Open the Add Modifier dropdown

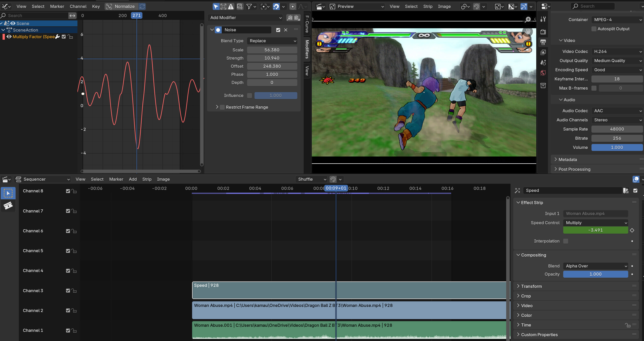tap(246, 18)
